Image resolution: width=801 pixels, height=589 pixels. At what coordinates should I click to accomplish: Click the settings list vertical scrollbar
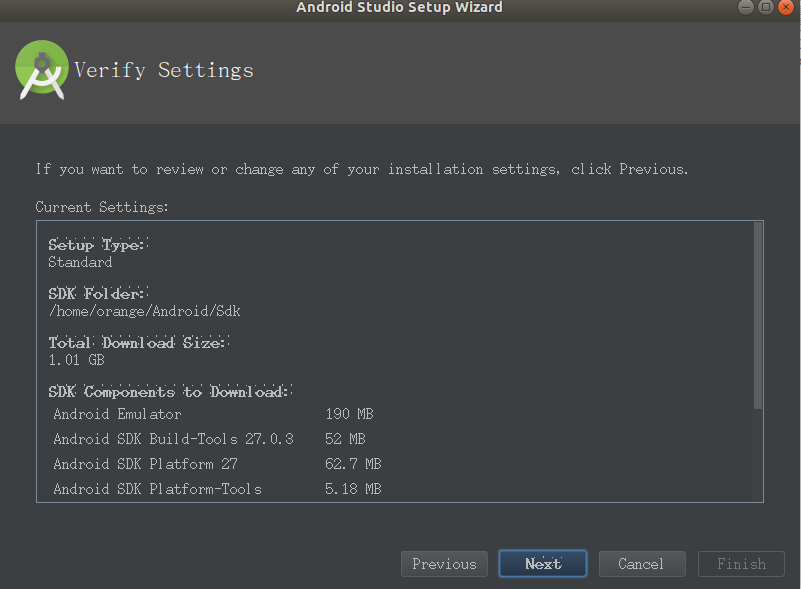point(758,316)
